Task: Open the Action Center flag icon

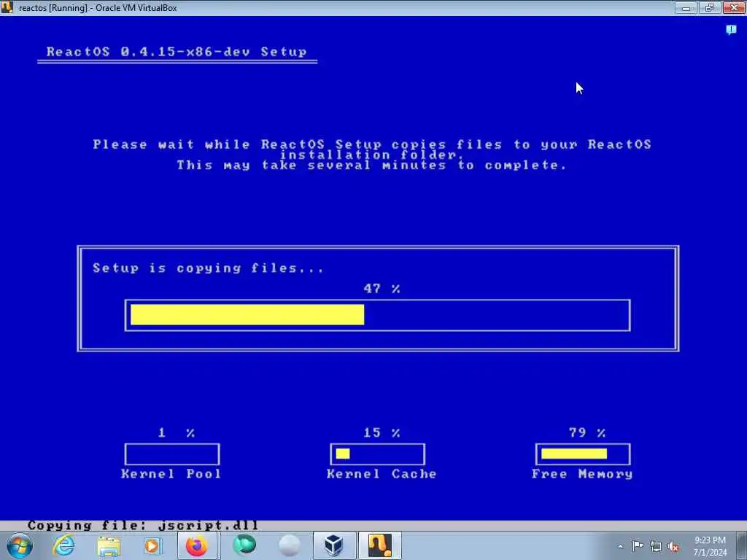Action: point(638,546)
